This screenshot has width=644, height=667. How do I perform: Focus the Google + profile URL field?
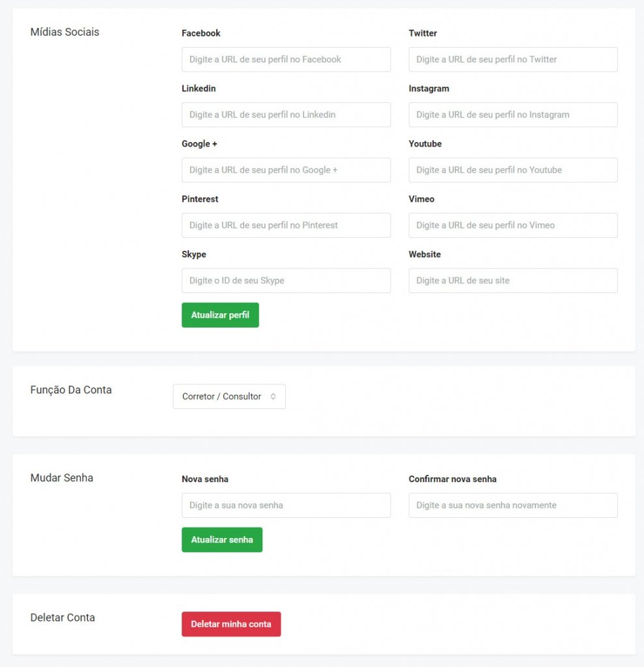[285, 170]
